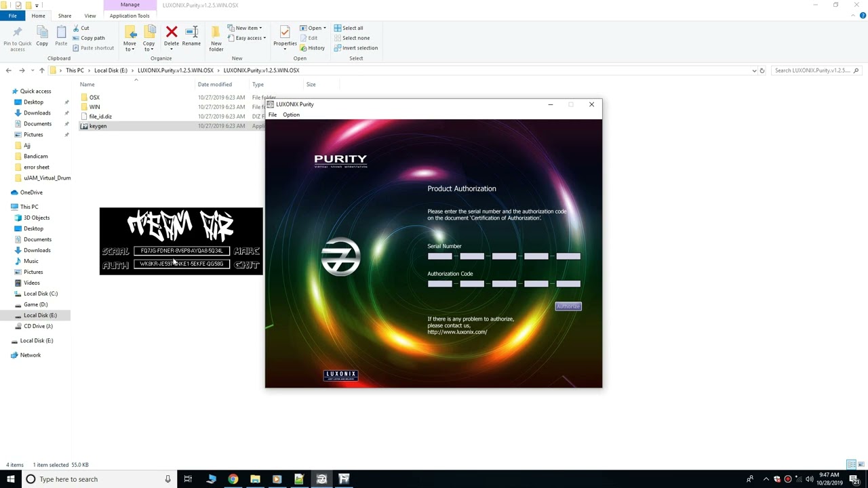Open the Windows Start menu
Screen dimensions: 868x488
point(10,479)
